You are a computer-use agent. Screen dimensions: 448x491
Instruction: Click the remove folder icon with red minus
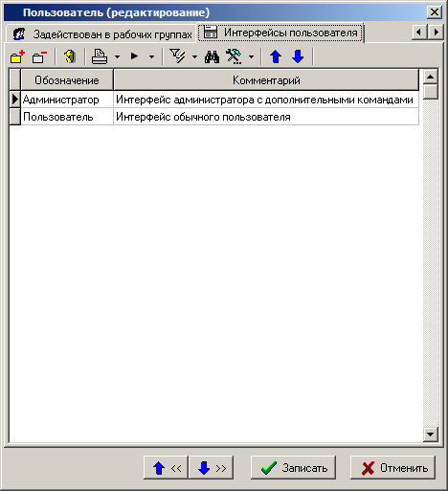(39, 57)
